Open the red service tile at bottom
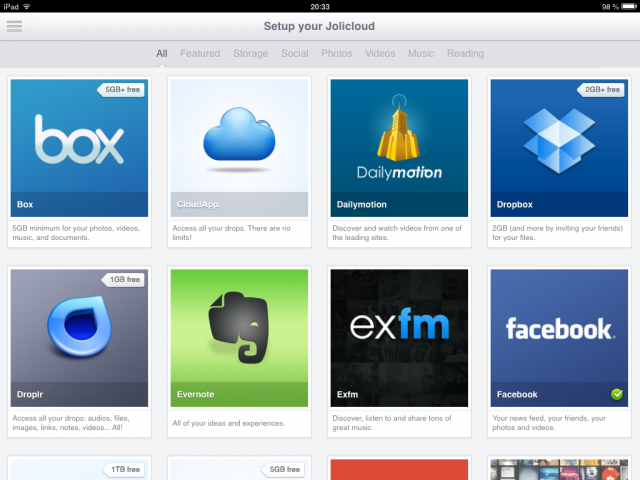The image size is (640, 480). 399,469
